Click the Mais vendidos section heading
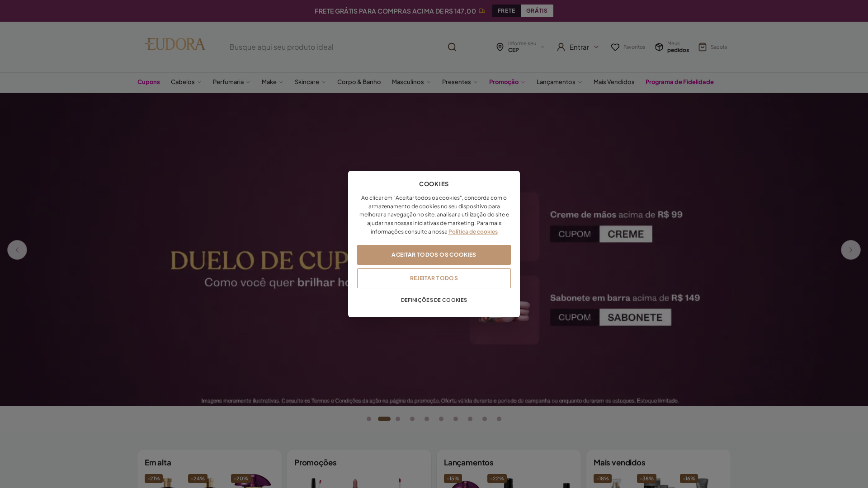Image resolution: width=868 pixels, height=488 pixels. tap(619, 463)
